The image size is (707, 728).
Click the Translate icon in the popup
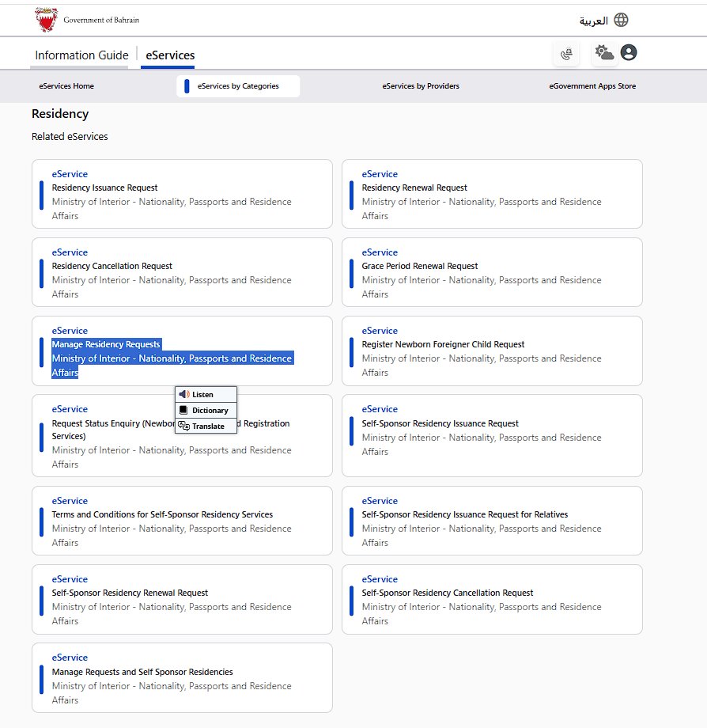point(183,426)
